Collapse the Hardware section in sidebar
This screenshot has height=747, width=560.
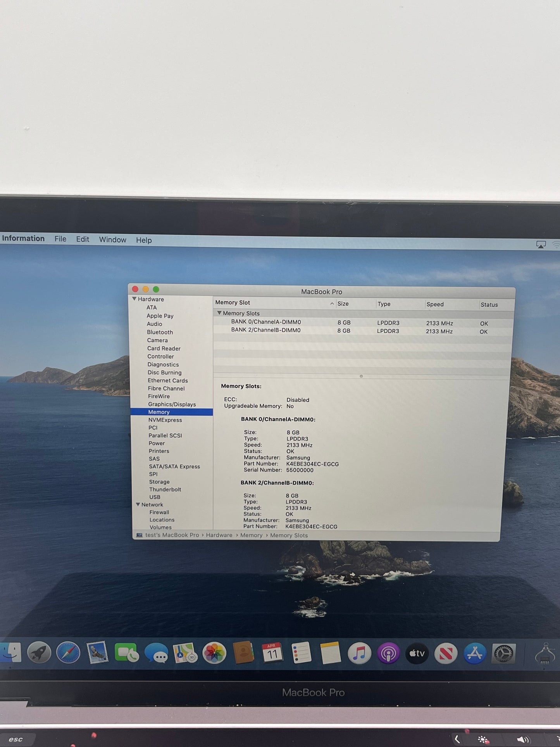pyautogui.click(x=134, y=299)
